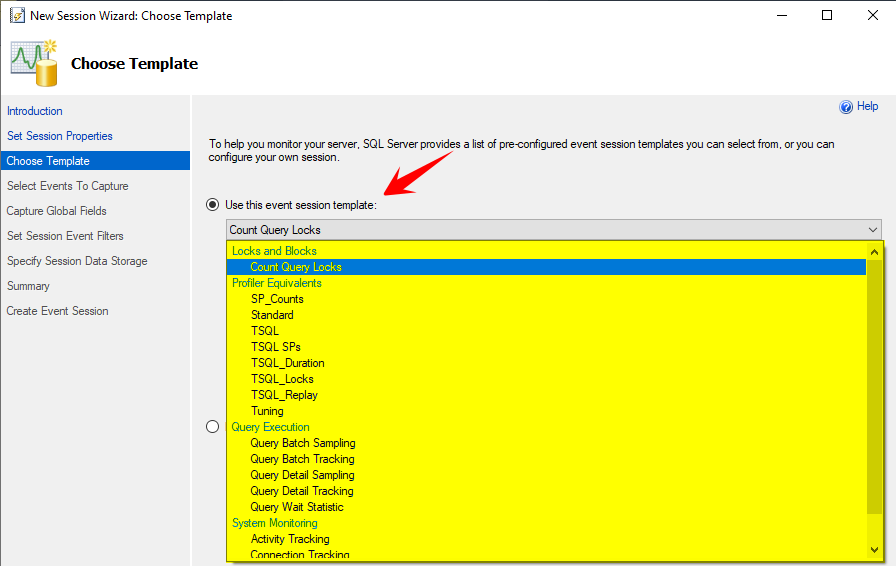Choose the Query Batch Sampling template
Screen dimensions: 896x566
tap(303, 443)
